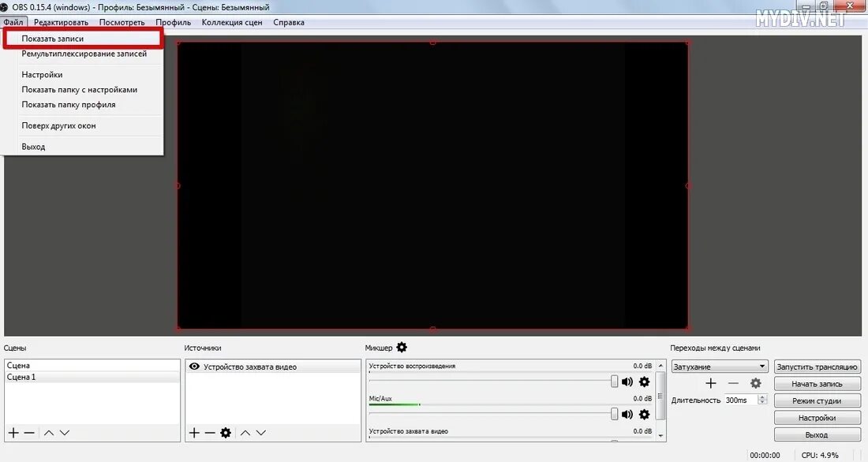Open gear settings for Mic/Aux

pyautogui.click(x=645, y=414)
